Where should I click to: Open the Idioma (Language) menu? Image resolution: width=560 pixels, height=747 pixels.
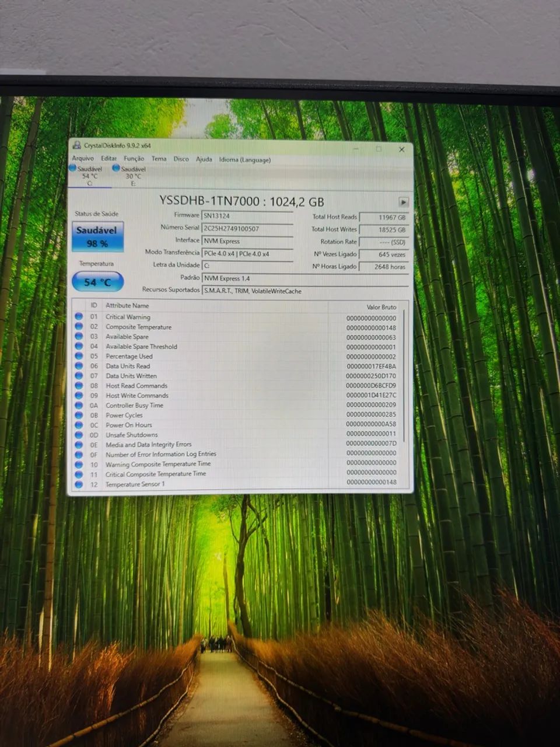click(x=245, y=160)
